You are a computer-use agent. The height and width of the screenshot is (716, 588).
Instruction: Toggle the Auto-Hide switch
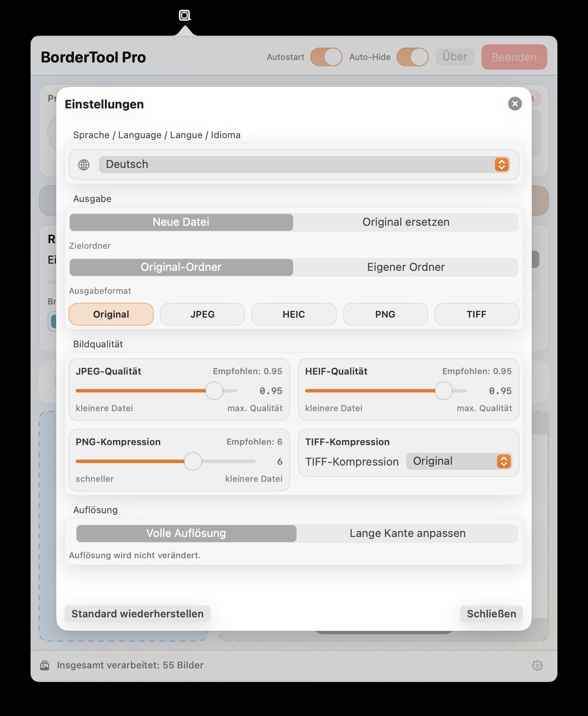[413, 57]
